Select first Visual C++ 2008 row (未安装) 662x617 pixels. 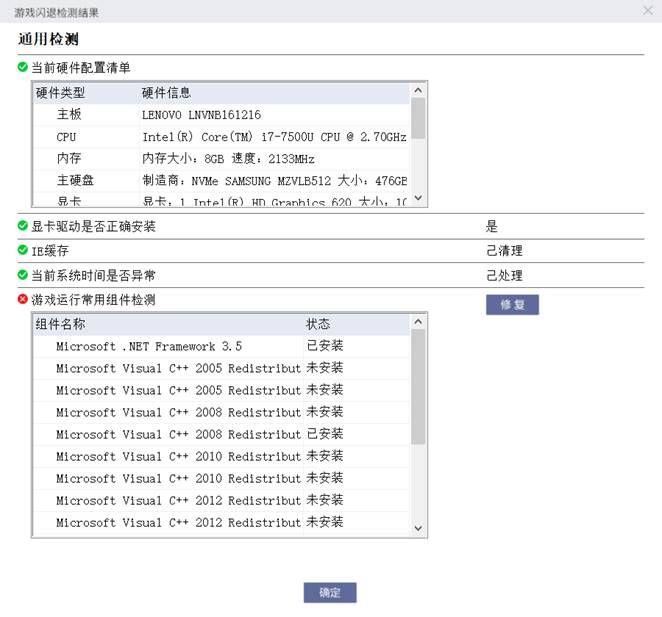(221, 412)
